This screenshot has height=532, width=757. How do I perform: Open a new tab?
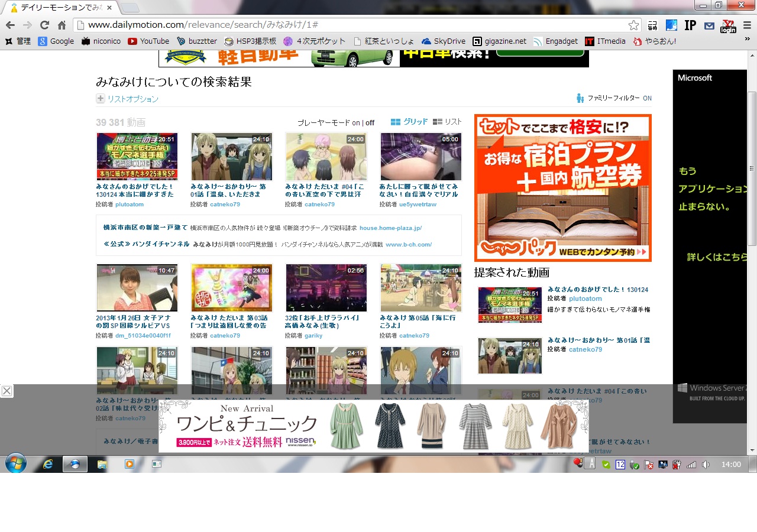[130, 8]
